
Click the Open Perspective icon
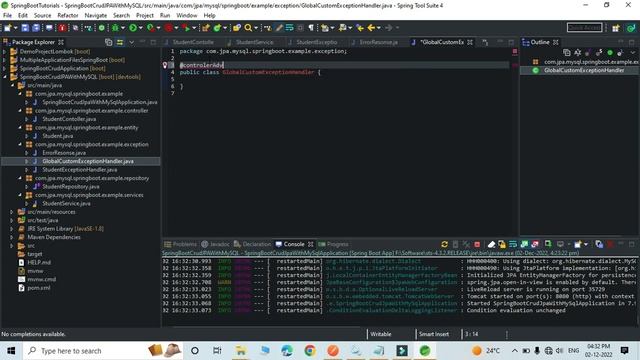click(616, 28)
